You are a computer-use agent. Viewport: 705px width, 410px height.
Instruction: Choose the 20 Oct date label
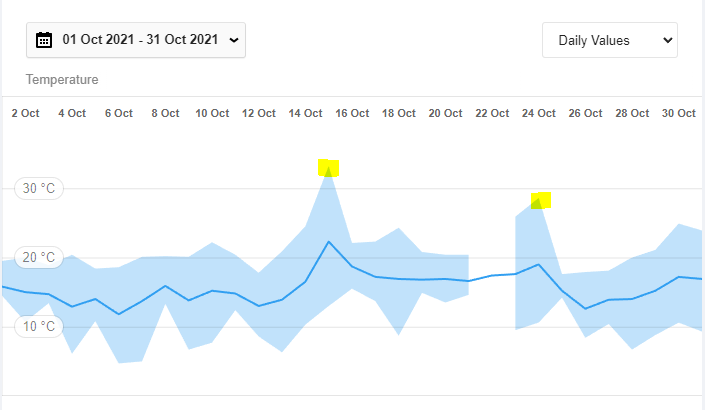(x=446, y=114)
